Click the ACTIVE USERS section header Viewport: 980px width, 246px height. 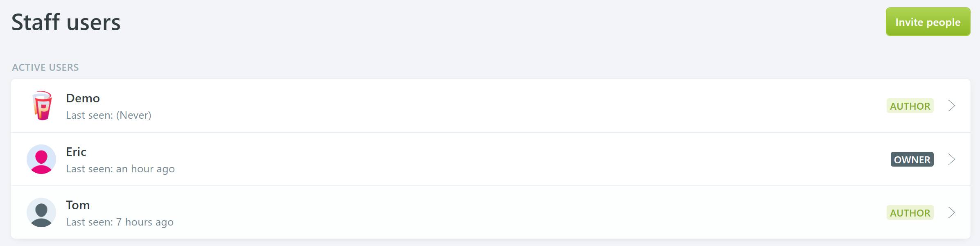coord(45,68)
